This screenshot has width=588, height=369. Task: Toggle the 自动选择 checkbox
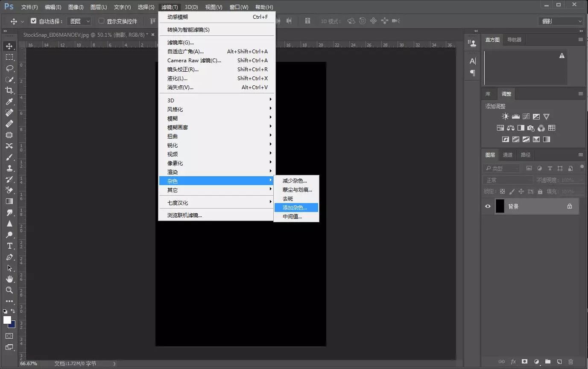click(34, 21)
